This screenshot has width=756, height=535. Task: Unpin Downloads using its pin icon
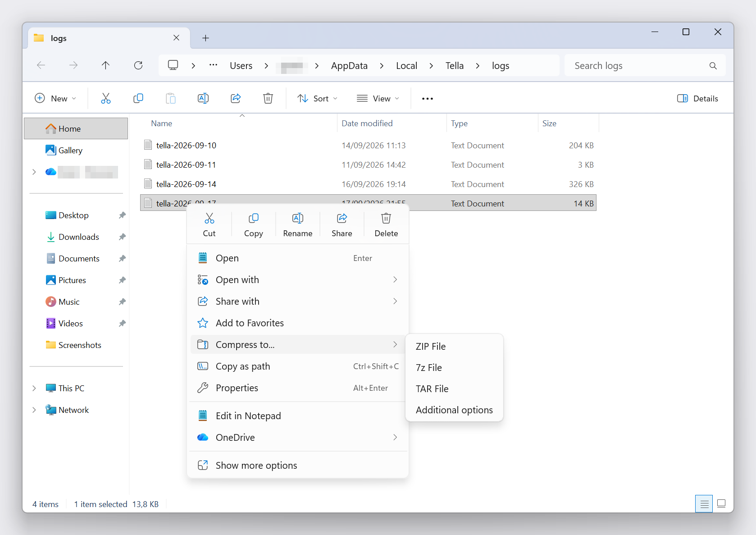122,237
